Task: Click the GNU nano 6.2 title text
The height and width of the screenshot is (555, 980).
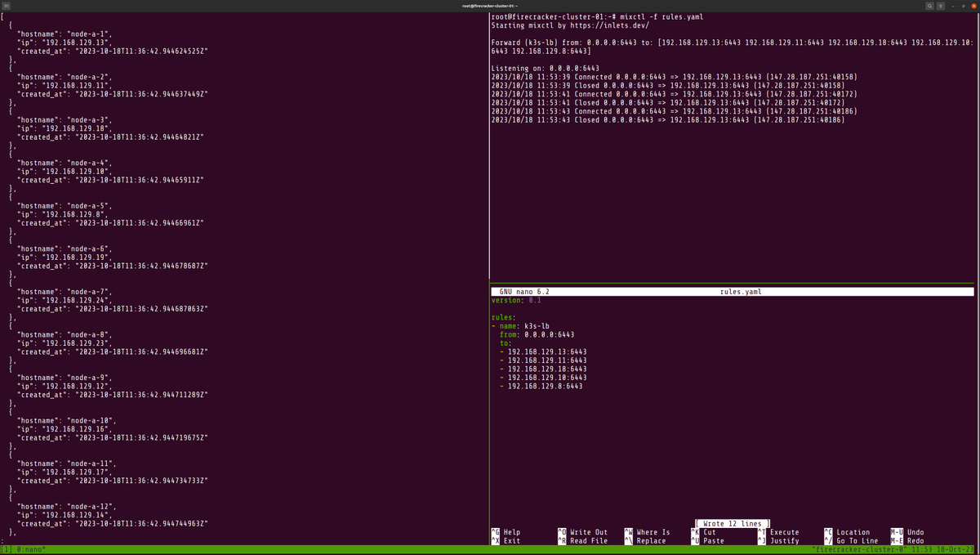Action: (x=525, y=292)
